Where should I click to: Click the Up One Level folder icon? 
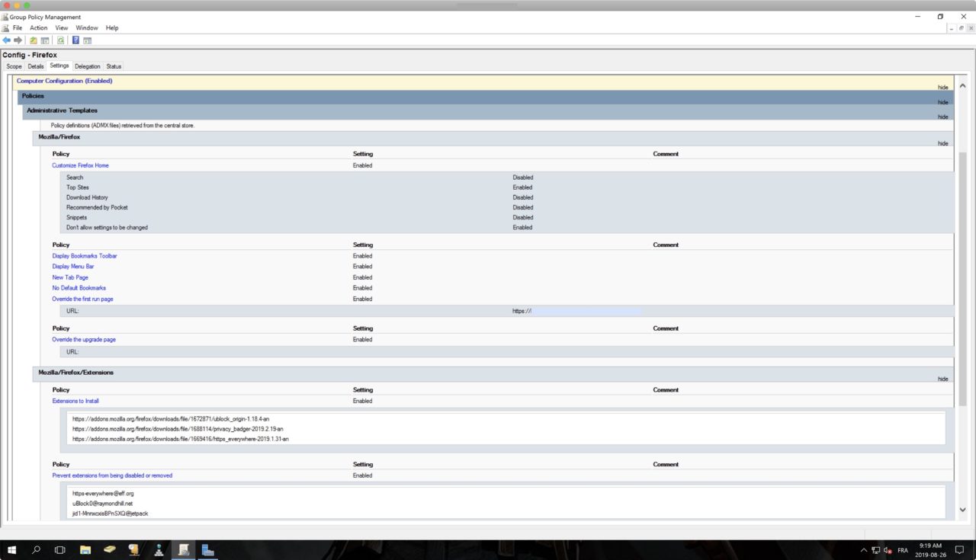[34, 40]
